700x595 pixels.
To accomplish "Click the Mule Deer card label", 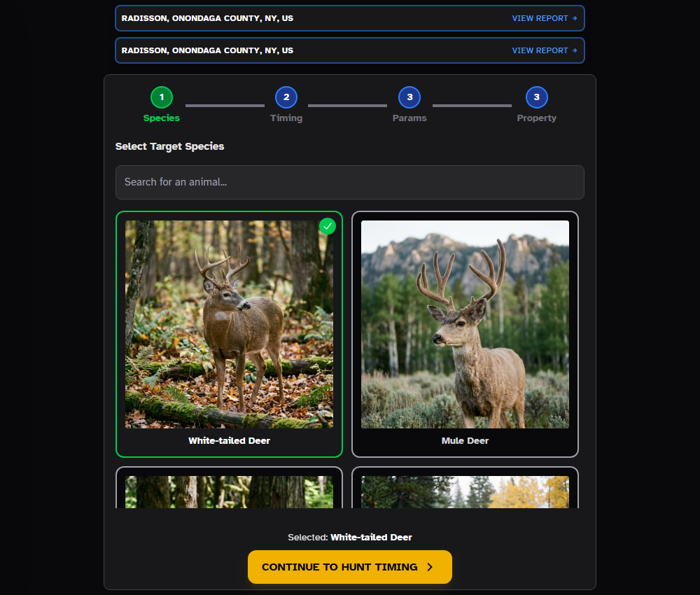I will (465, 440).
